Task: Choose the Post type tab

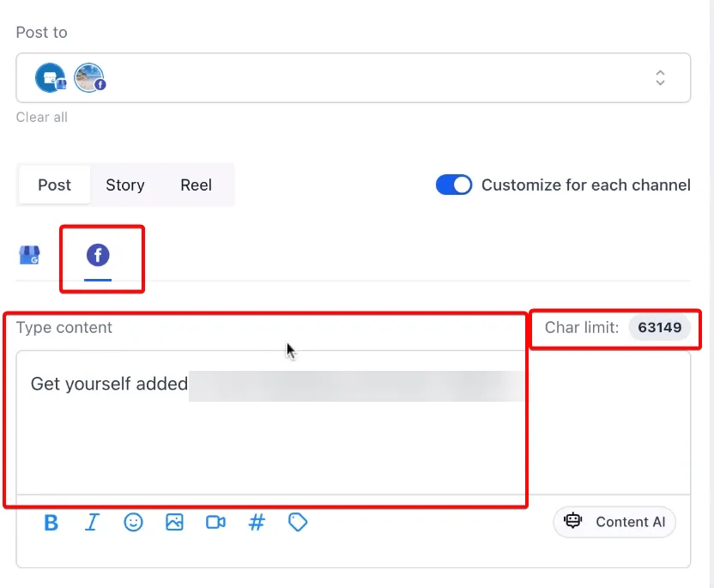Action: click(x=54, y=185)
